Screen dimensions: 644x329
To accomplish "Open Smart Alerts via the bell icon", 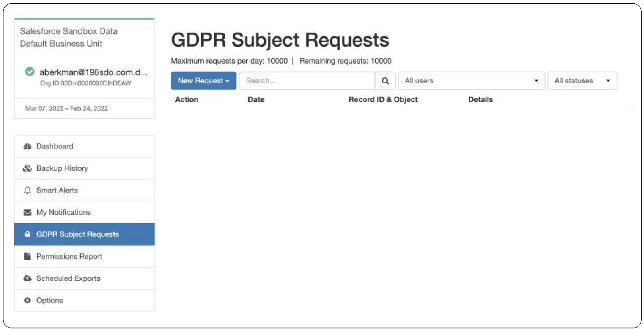I will (27, 190).
